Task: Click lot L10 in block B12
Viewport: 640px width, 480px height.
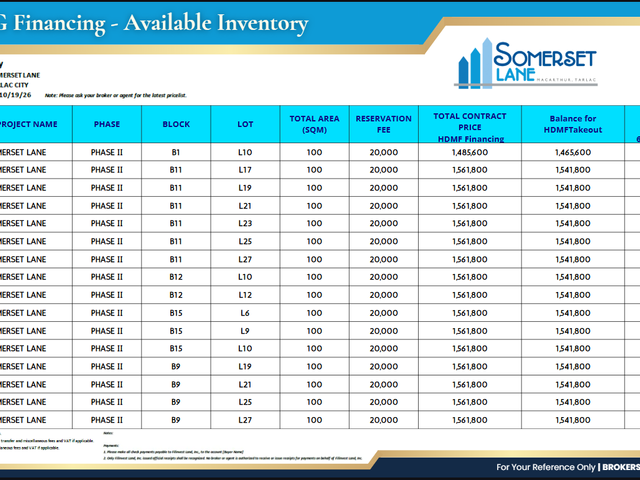Action: [245, 277]
